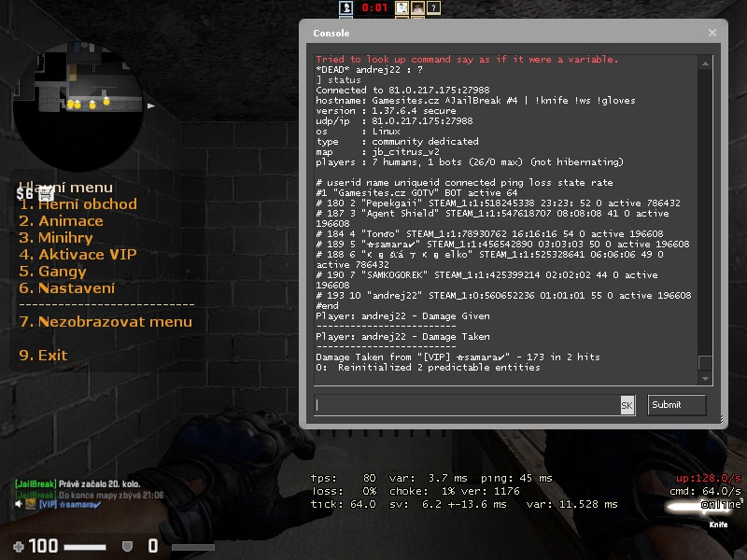Screen dimensions: 747x560
Task: Click the armor shield icon
Action: coord(128,546)
